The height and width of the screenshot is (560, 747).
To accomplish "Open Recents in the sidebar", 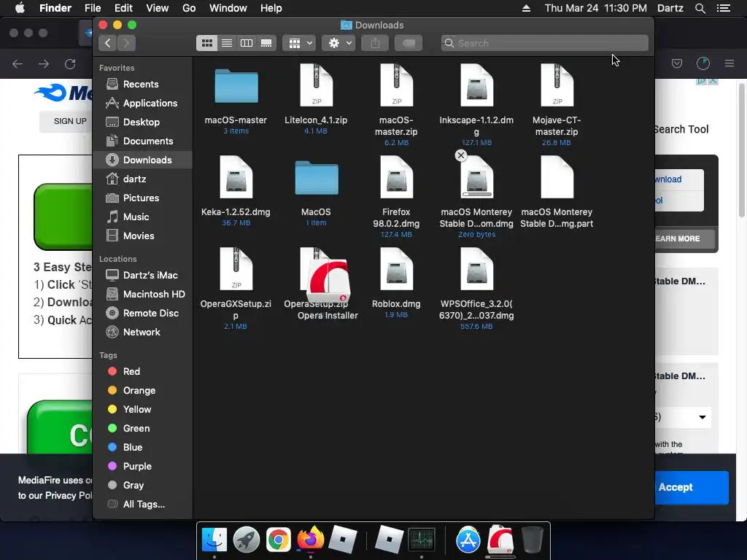I will point(142,85).
